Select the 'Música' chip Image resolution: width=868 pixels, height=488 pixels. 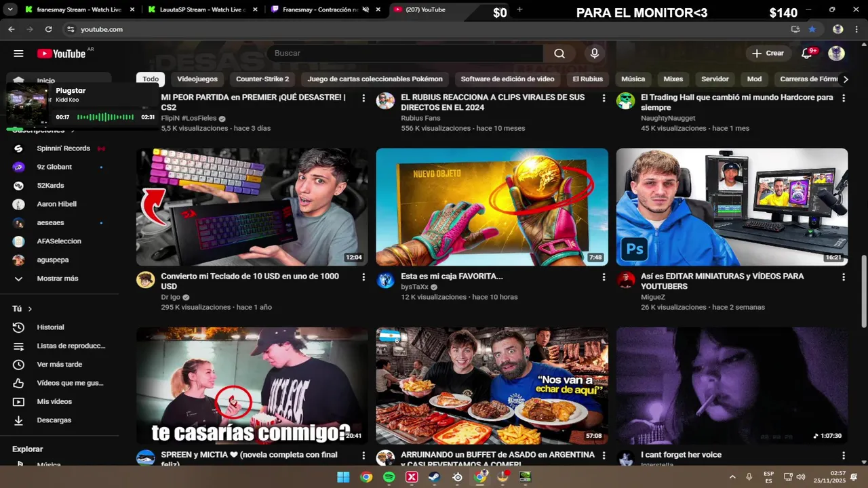click(x=633, y=79)
